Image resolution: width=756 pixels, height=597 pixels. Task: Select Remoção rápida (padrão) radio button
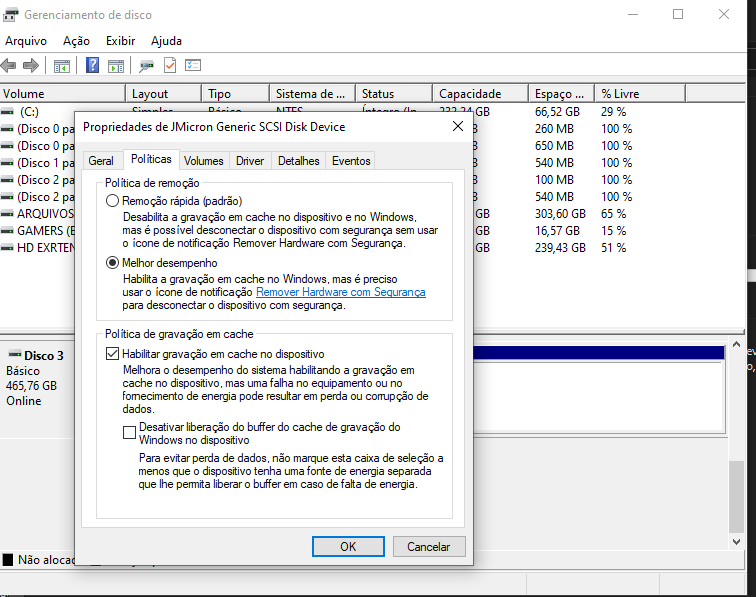pyautogui.click(x=112, y=201)
